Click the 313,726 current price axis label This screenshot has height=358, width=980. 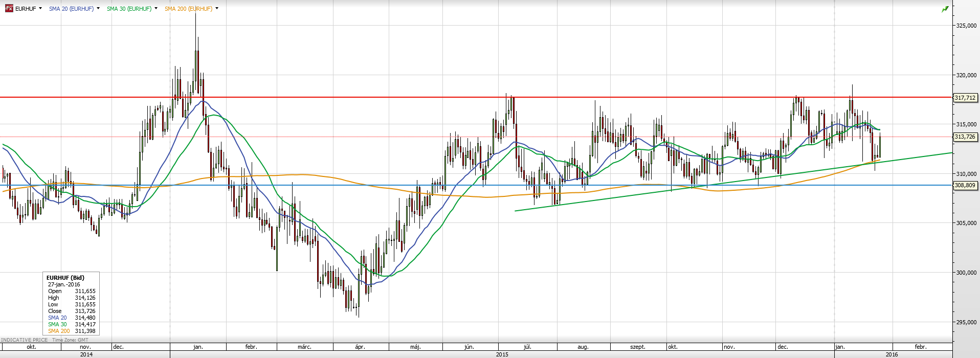(x=965, y=137)
